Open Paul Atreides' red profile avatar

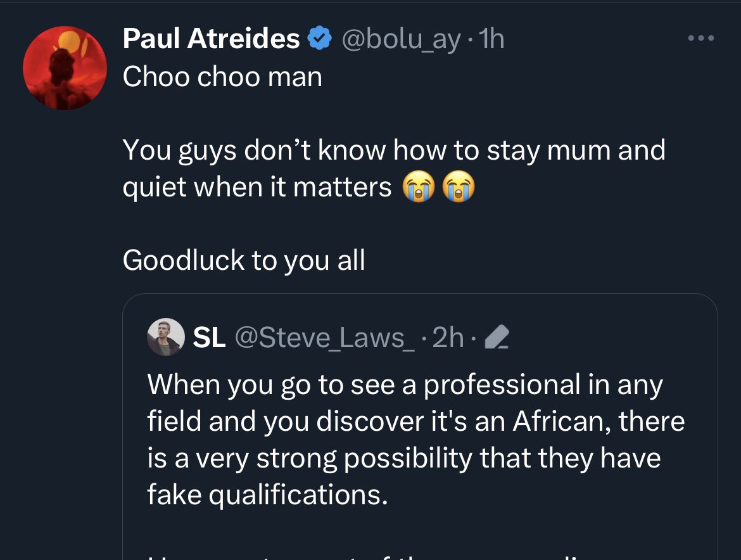65,68
